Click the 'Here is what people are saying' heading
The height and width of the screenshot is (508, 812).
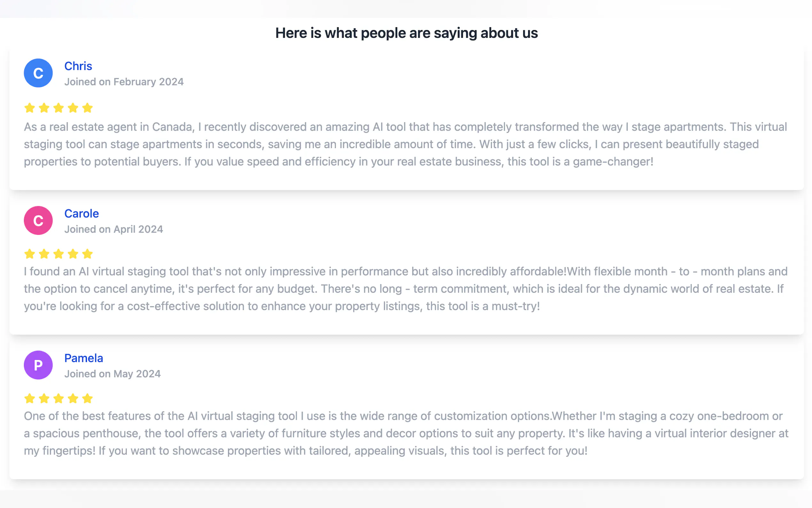(406, 33)
